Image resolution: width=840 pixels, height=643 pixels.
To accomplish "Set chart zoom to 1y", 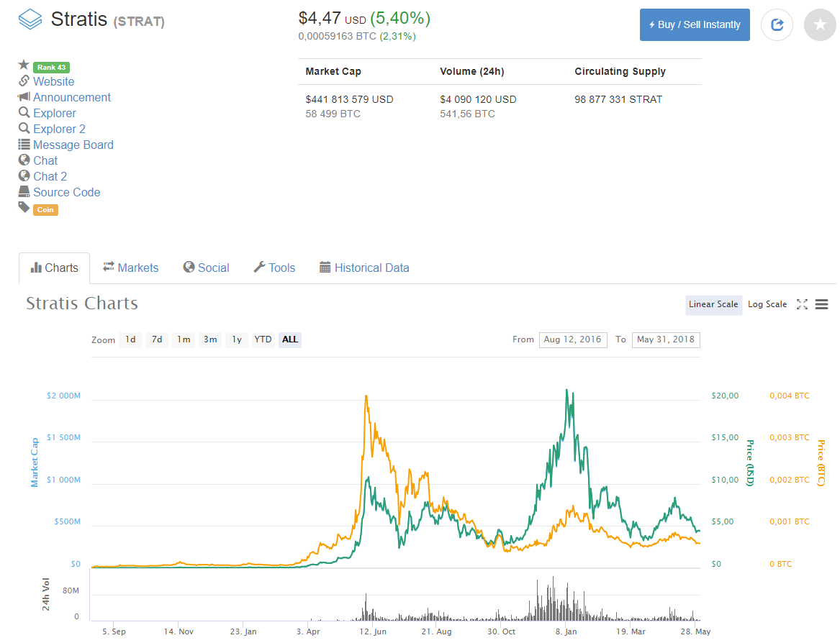I will pyautogui.click(x=237, y=339).
